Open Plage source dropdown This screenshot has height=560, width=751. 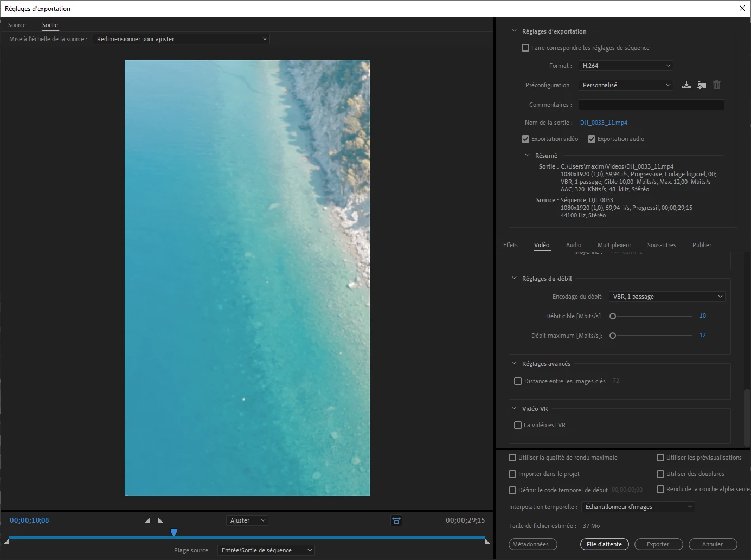266,550
